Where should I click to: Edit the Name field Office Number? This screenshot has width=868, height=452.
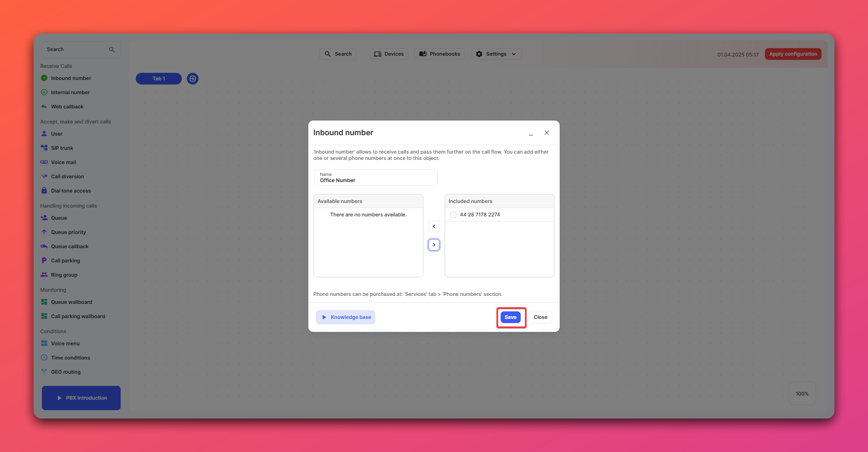click(x=376, y=177)
